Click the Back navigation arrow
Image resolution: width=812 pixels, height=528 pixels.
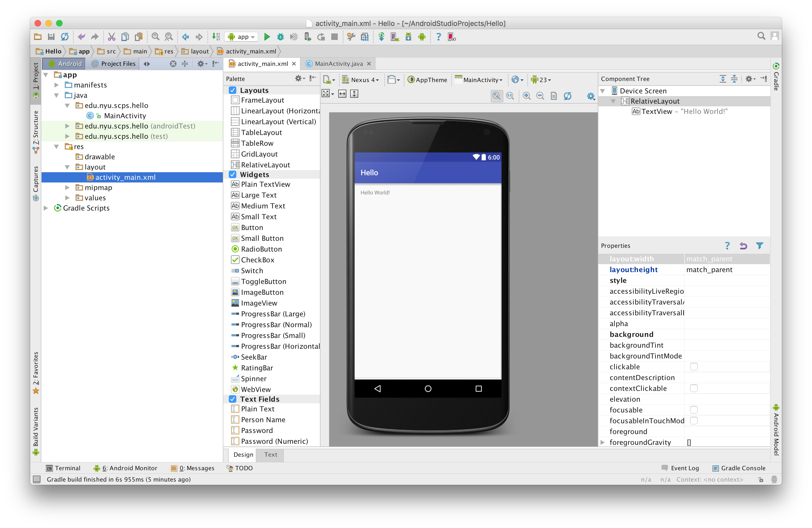tap(186, 37)
